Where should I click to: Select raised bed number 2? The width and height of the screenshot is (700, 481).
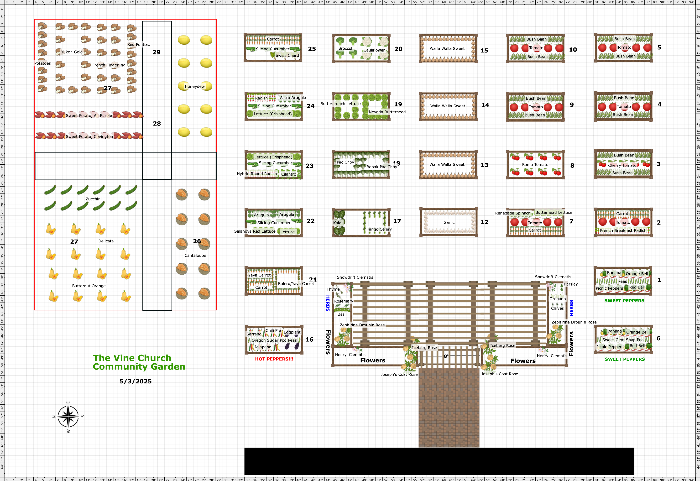coord(623,222)
